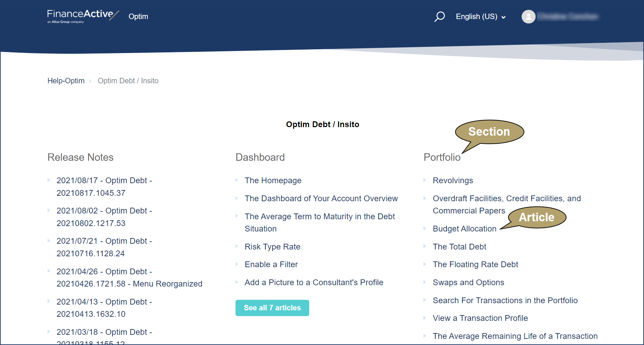Image resolution: width=644 pixels, height=345 pixels.
Task: Navigate to Help-Optim via breadcrumb
Action: [x=66, y=81]
